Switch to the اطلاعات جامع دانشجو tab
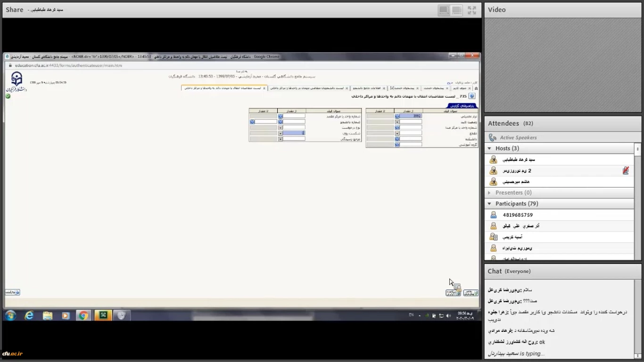644x362 pixels. (x=366, y=88)
